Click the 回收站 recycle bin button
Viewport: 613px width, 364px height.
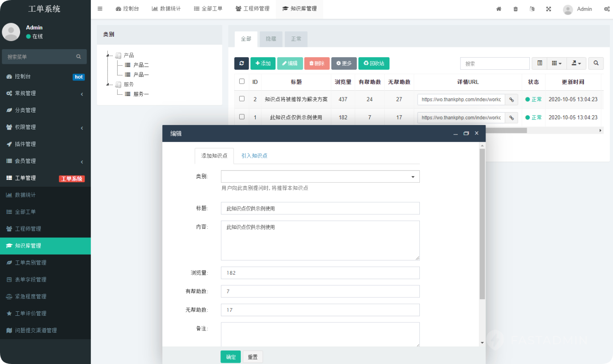click(374, 63)
